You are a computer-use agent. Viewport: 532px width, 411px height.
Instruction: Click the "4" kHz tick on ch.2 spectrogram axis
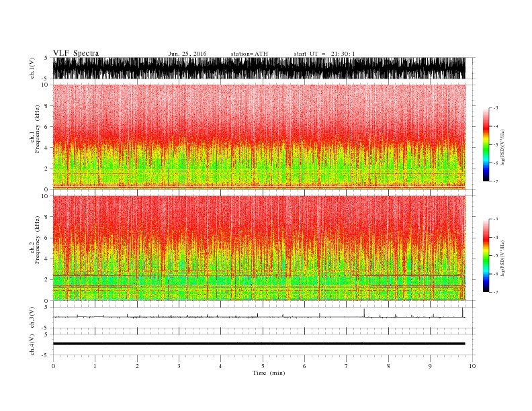tap(47, 259)
